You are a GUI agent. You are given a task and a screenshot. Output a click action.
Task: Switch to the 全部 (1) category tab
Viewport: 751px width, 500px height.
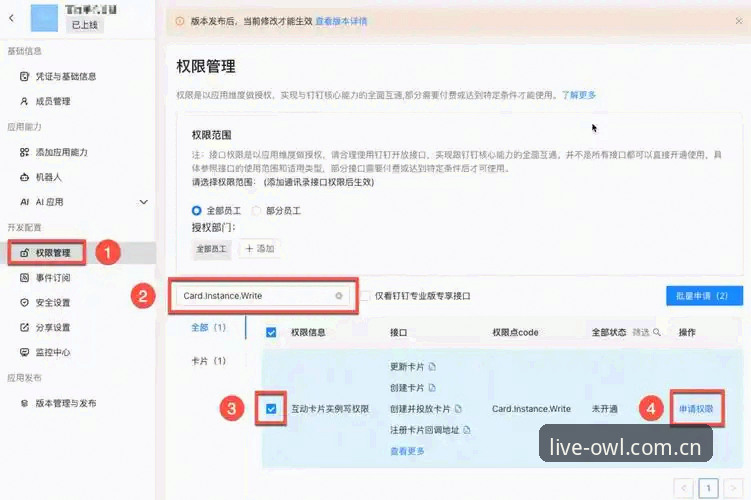click(208, 327)
